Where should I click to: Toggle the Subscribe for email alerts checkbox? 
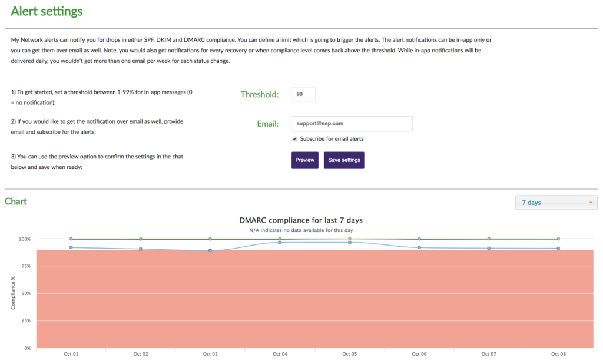294,139
